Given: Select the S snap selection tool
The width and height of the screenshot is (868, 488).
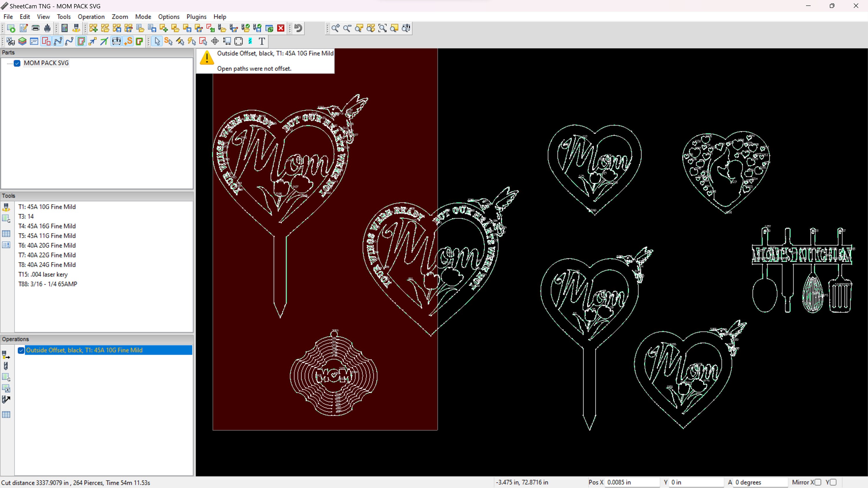Looking at the screenshot, I should [169, 41].
